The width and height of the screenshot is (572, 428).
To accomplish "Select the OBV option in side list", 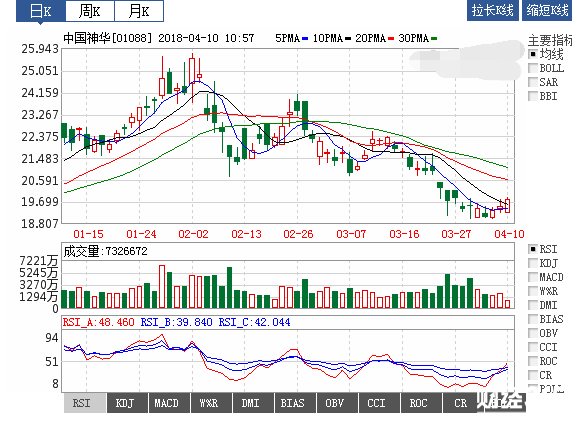I will (533, 333).
